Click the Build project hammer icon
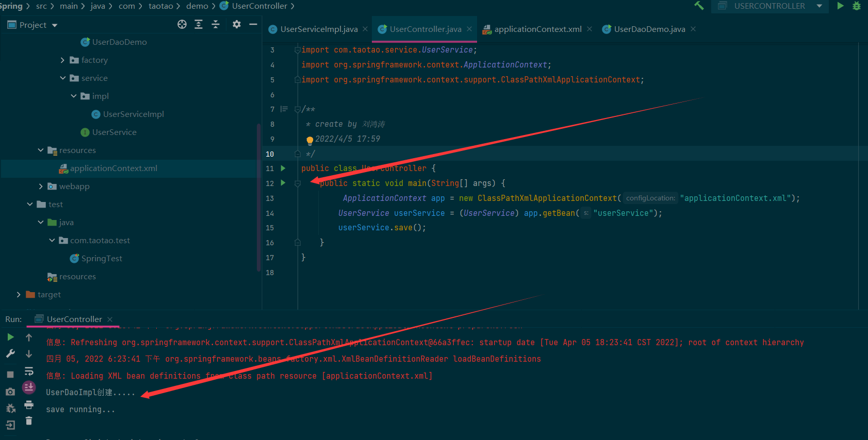This screenshot has width=868, height=440. point(699,6)
